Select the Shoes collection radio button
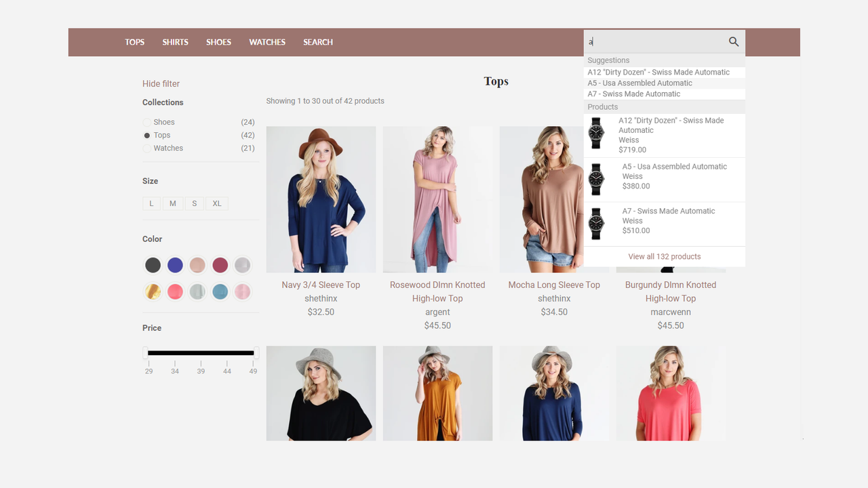The width and height of the screenshot is (868, 488). click(x=147, y=123)
